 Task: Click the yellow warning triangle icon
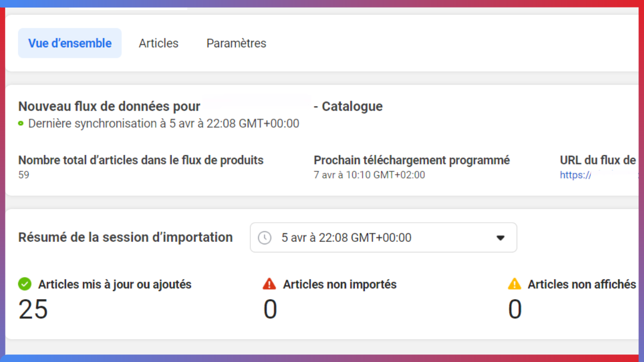click(514, 284)
